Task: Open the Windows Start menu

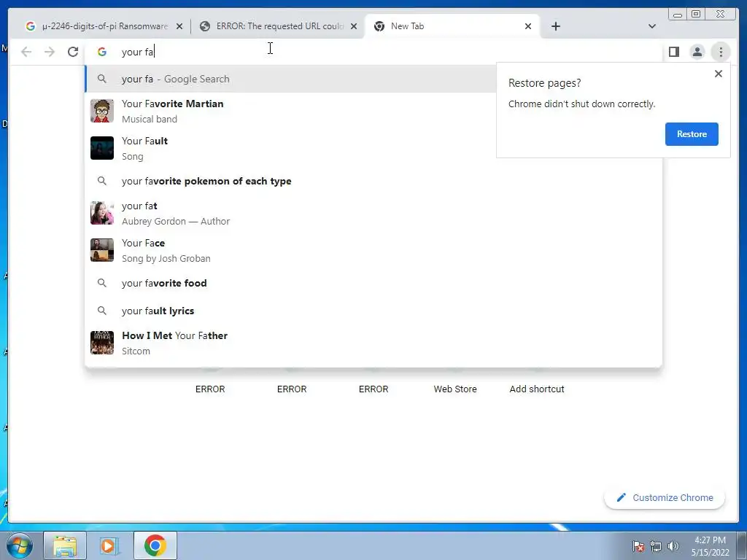Action: 20,545
